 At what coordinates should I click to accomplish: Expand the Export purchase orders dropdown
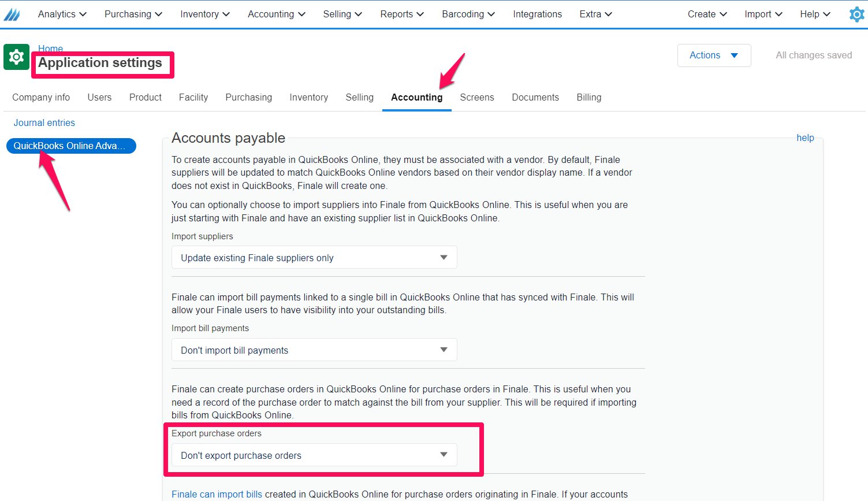click(314, 455)
